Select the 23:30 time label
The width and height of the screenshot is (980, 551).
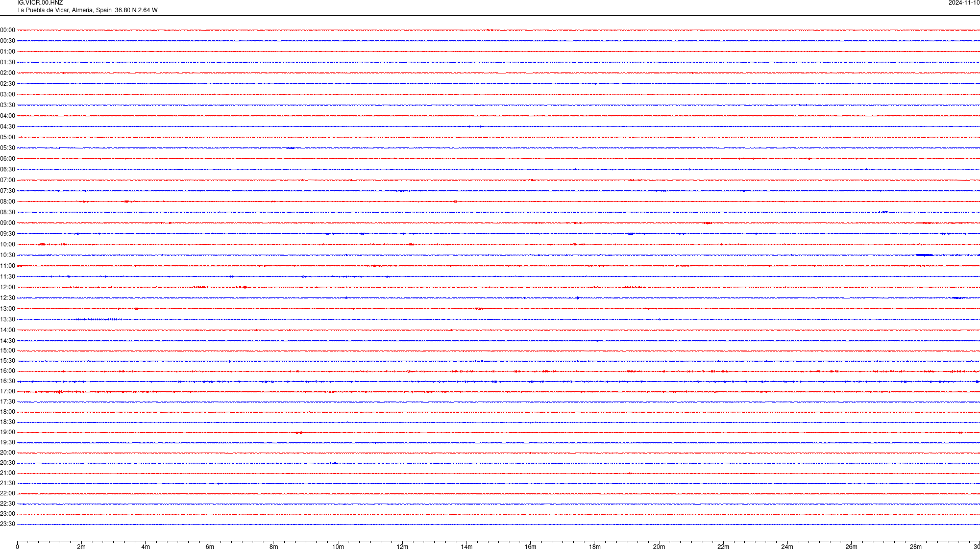tap(8, 524)
